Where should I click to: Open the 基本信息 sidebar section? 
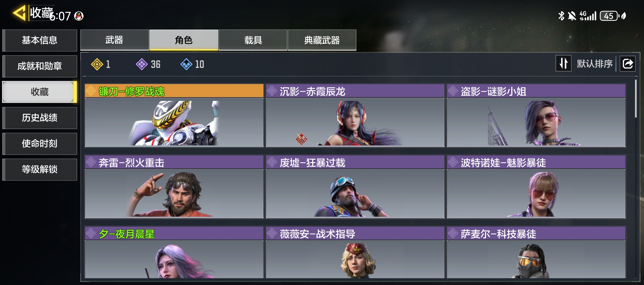tap(40, 40)
